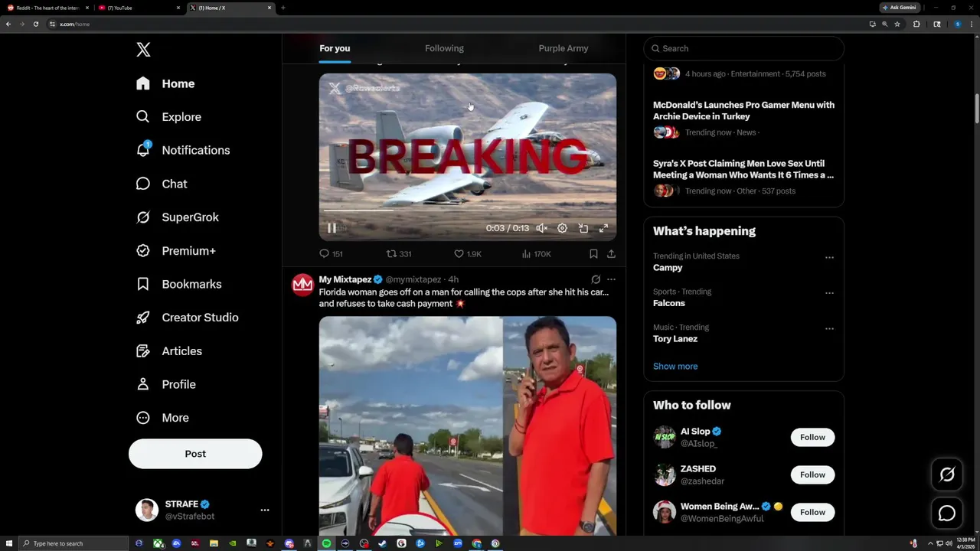This screenshot has height=551, width=980.
Task: Switch to the Following tab
Action: (x=444, y=48)
